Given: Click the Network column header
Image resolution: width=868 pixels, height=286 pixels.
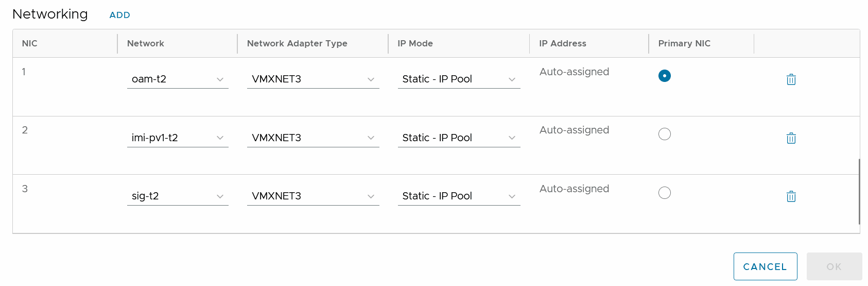Looking at the screenshot, I should click(146, 44).
